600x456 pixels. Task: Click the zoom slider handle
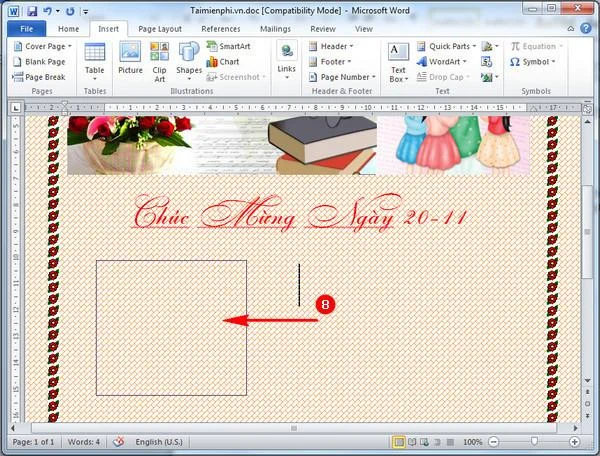tap(534, 442)
